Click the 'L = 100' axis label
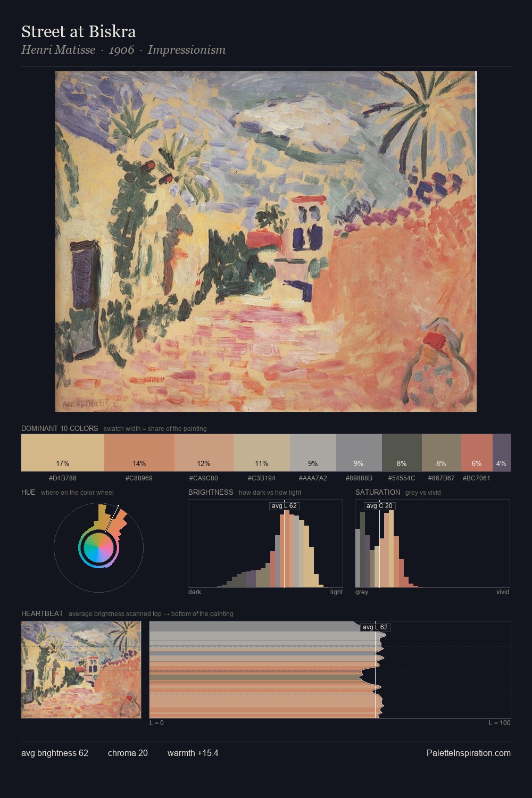Viewport: 532px width, 798px height. click(500, 723)
